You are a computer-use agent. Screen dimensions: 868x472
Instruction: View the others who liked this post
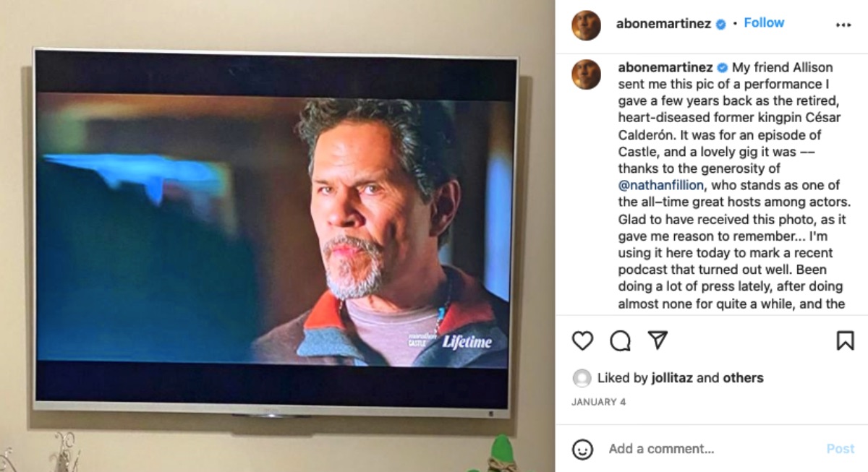(x=742, y=377)
